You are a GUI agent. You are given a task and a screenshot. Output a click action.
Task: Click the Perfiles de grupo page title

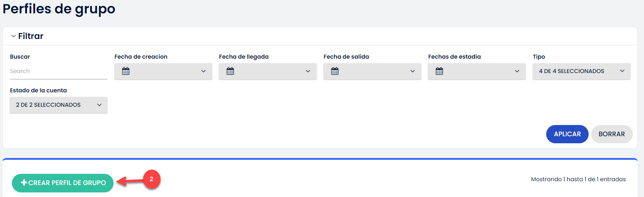[x=59, y=9]
